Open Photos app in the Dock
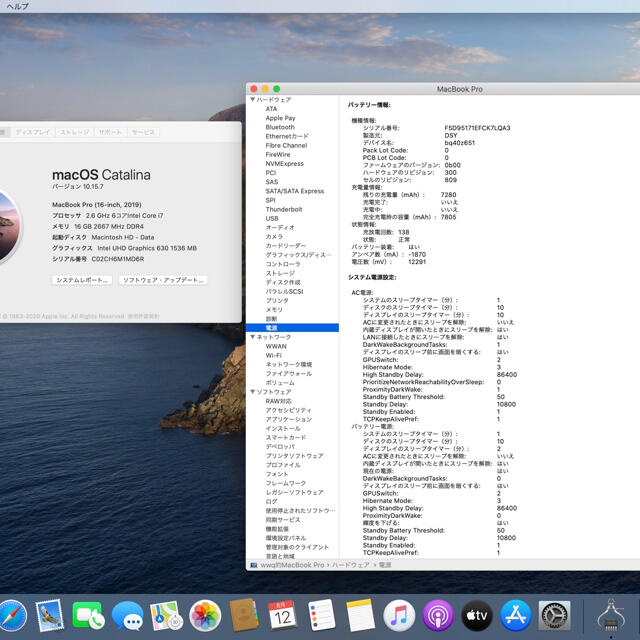Screen dimensions: 640x640 205,616
